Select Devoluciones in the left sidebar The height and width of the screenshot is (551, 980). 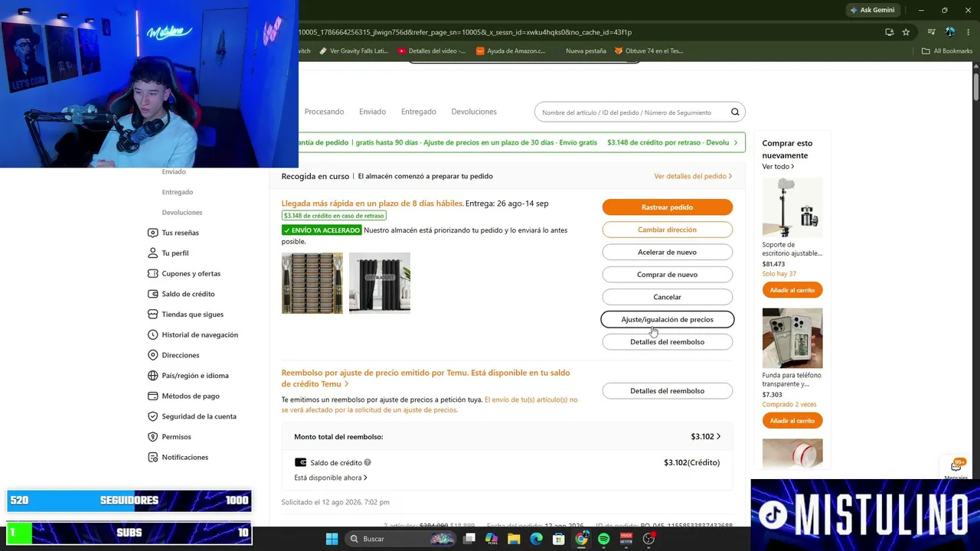coord(182,212)
